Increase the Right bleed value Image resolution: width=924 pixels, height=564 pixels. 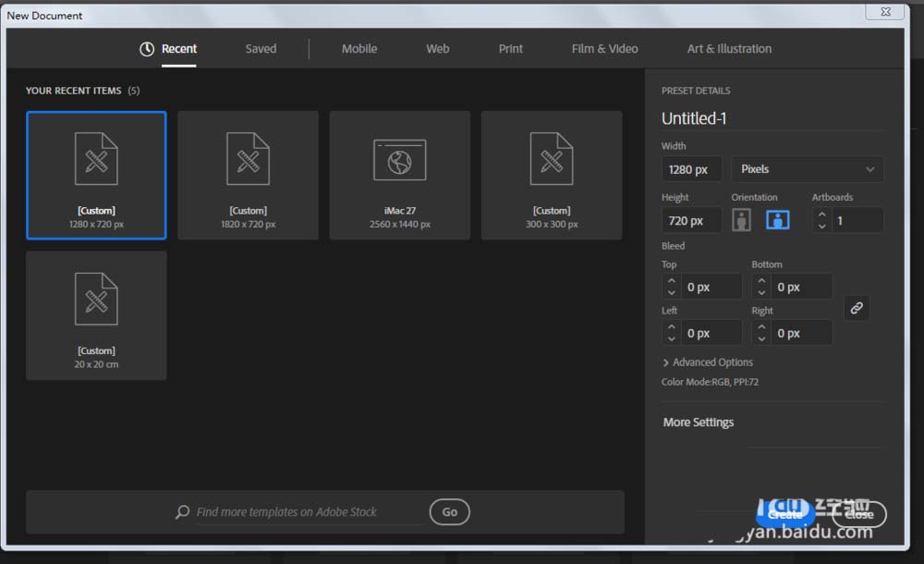[761, 326]
